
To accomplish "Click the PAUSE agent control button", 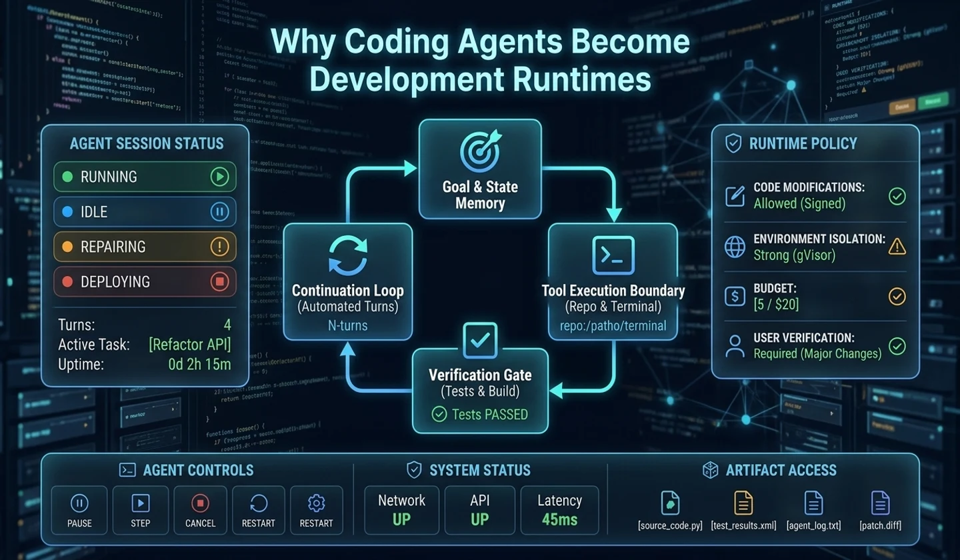I will [x=79, y=510].
